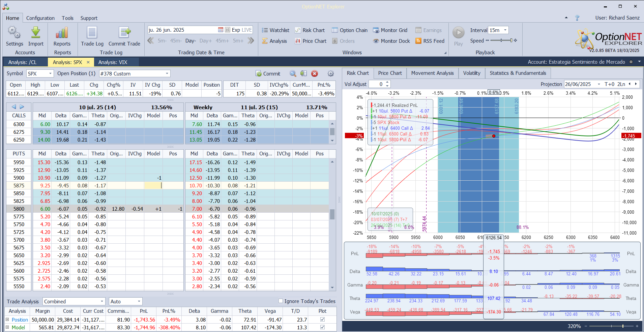
Task: Adjust the playback Speed slider
Action: [501, 40]
